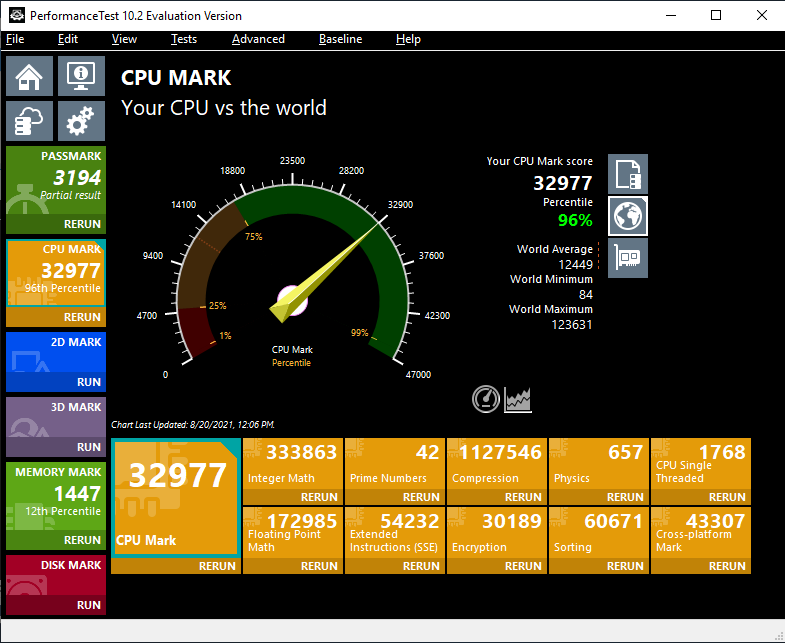Select the hardware card comparison icon
The image size is (785, 643).
click(x=628, y=258)
